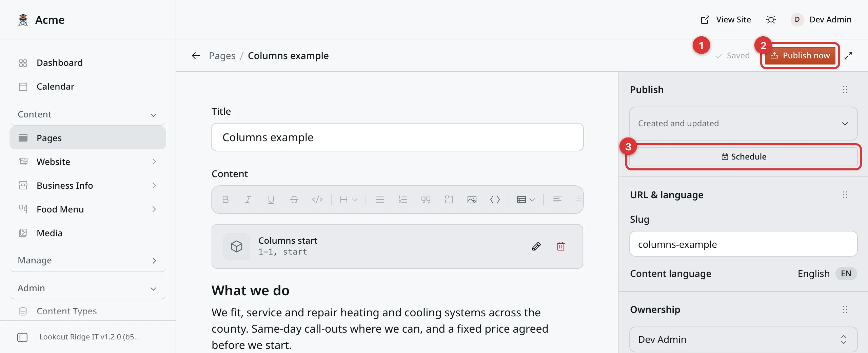Apply underline formatting
The height and width of the screenshot is (353, 868).
click(271, 200)
